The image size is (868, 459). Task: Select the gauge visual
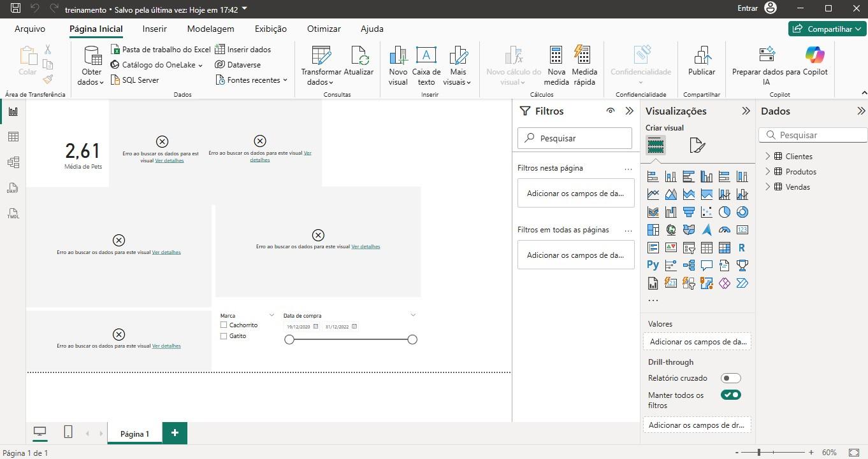725,230
